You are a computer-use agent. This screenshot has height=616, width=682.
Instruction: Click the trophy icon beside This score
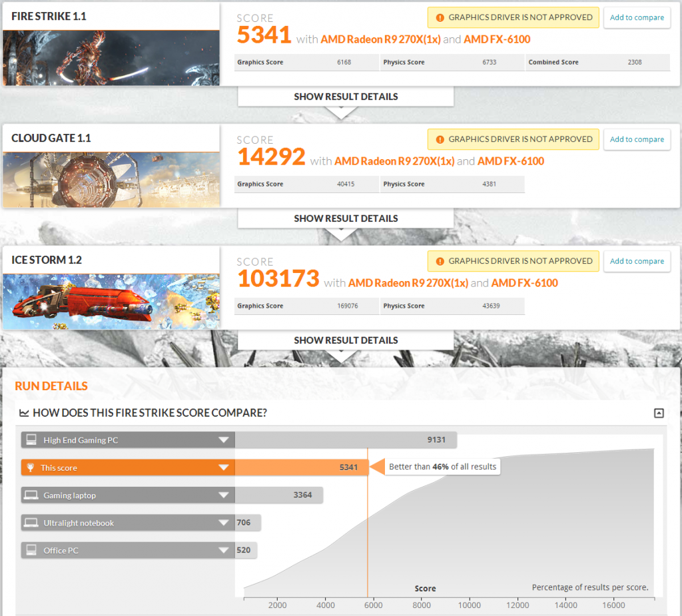click(31, 467)
